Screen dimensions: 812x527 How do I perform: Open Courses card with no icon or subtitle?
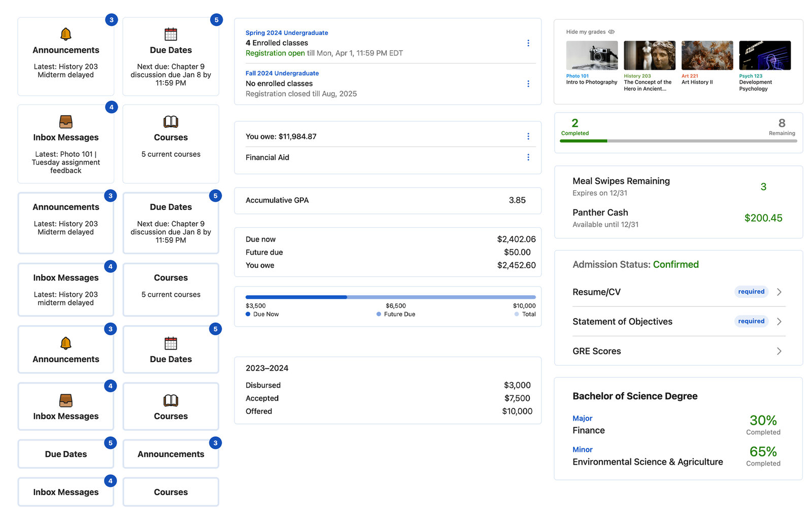(x=171, y=492)
